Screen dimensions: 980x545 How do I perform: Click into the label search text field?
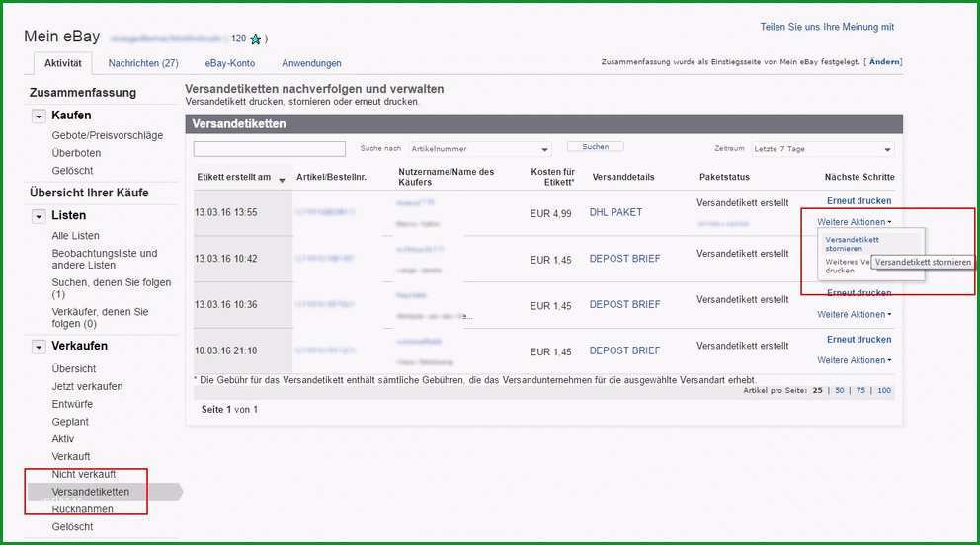(x=270, y=148)
